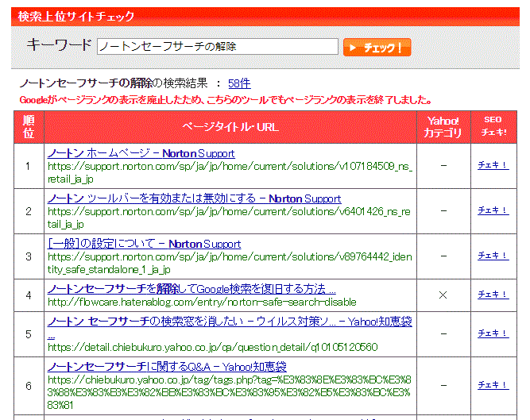Click the v89764442_identity_safe URL text
The height and width of the screenshot is (420, 530).
[x=230, y=263]
